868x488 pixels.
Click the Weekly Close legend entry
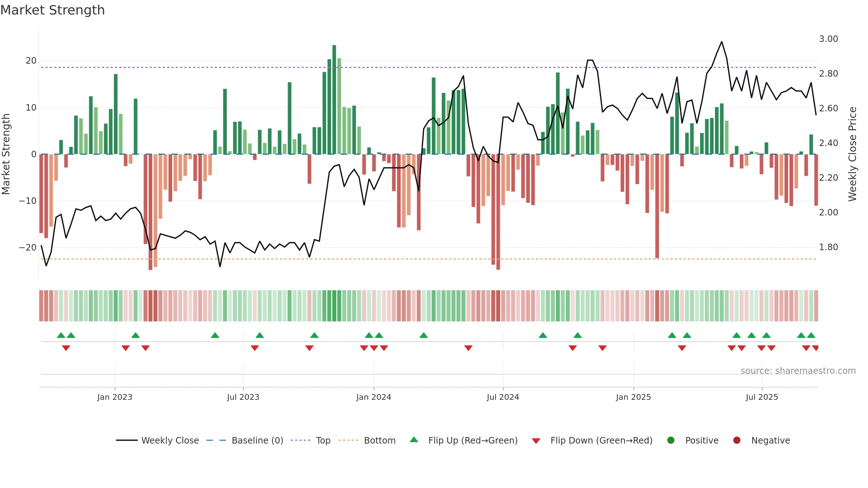tap(158, 440)
